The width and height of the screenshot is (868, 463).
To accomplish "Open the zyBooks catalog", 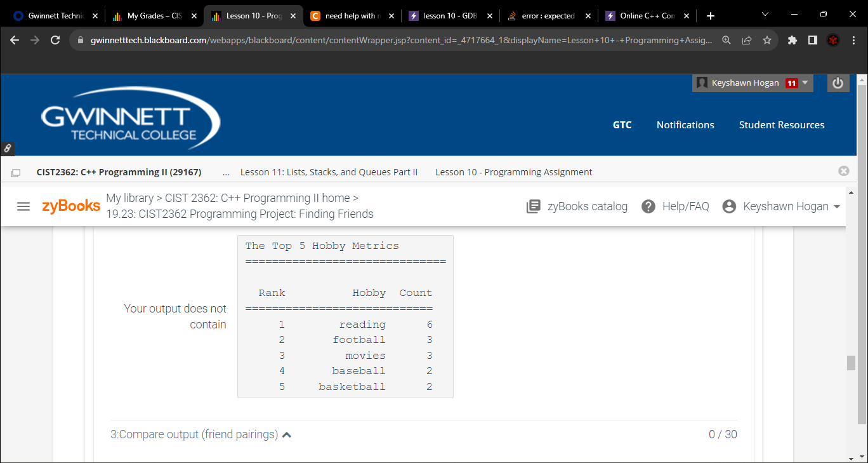I will pos(576,206).
